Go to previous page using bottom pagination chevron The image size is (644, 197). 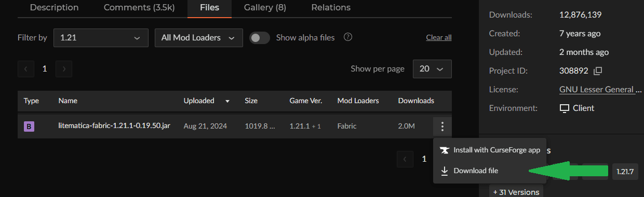click(405, 159)
